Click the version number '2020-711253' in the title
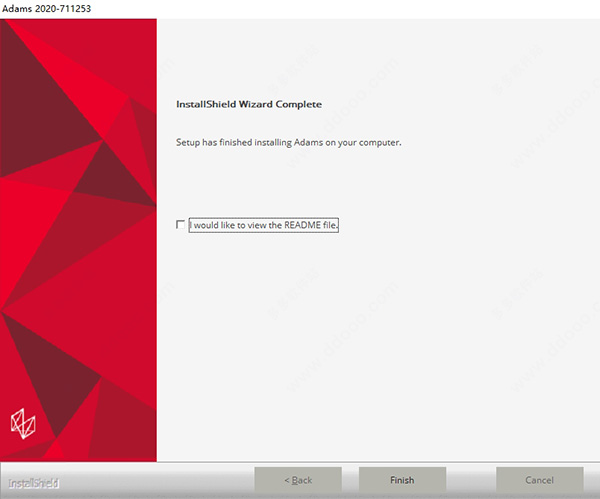 [63, 8]
